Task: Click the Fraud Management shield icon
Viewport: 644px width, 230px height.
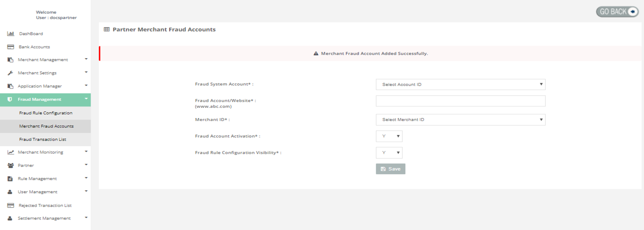Action: (x=10, y=99)
